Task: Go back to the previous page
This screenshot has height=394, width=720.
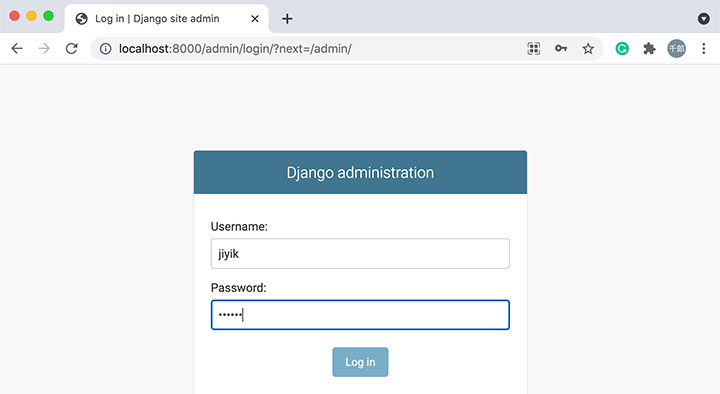Action: (17, 49)
